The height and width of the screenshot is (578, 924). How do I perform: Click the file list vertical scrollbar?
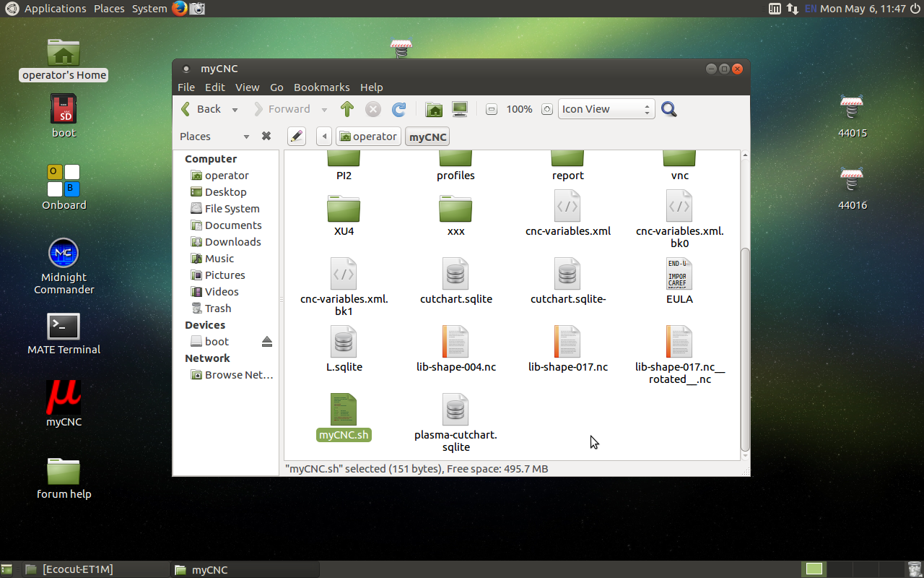click(x=746, y=347)
